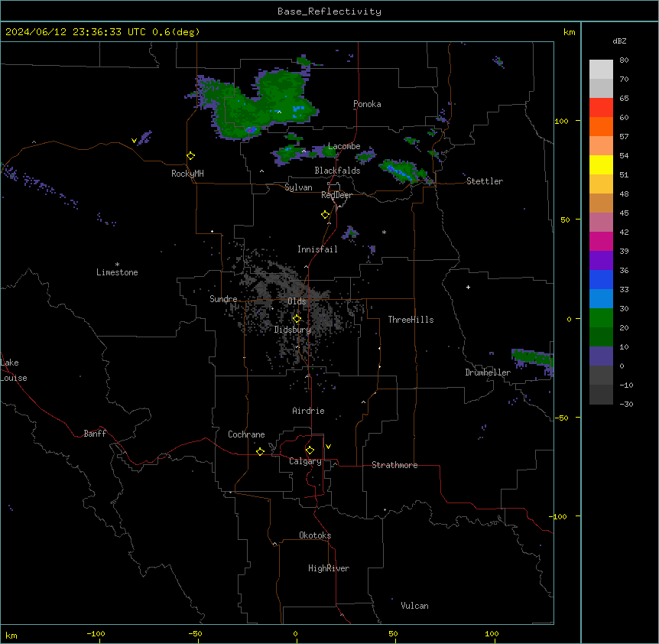This screenshot has width=659, height=644.
Task: Click the Innisfail city label
Action: [317, 249]
